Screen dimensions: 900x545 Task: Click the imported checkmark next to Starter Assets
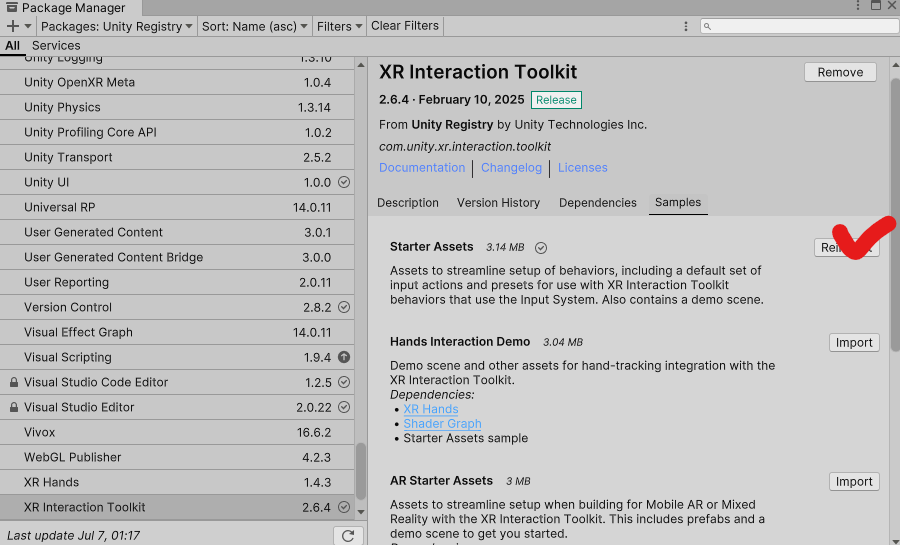[541, 248]
